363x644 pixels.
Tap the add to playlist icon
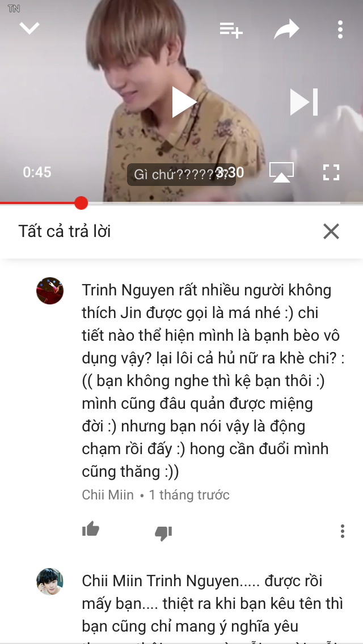coord(231,29)
